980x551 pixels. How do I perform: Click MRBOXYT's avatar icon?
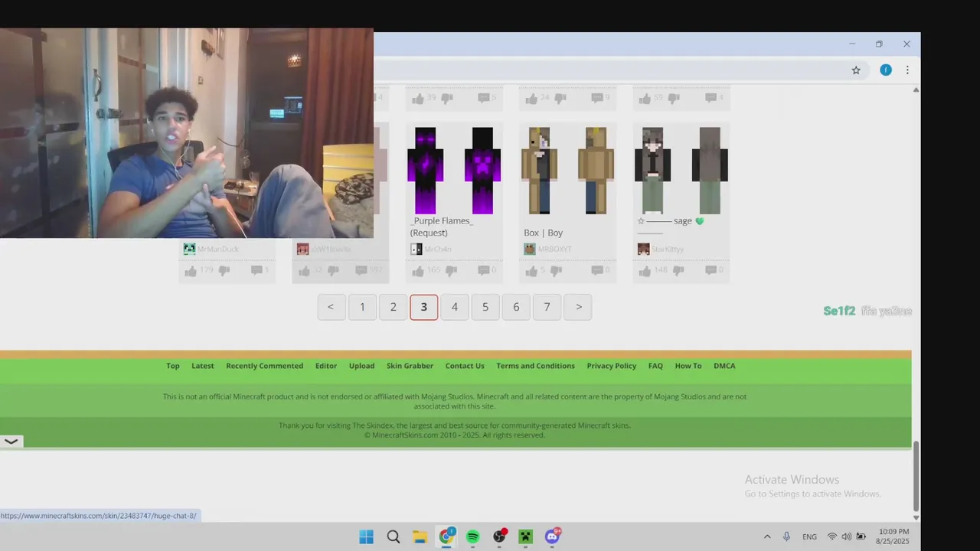[530, 249]
